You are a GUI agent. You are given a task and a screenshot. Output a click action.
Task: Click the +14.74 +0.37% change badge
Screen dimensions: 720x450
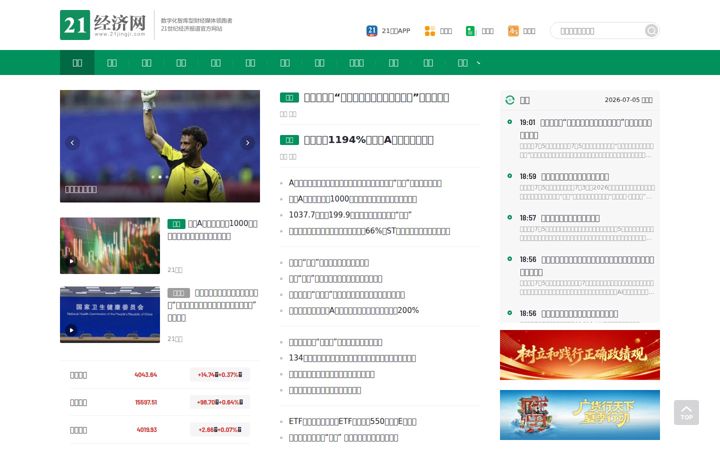(x=220, y=375)
